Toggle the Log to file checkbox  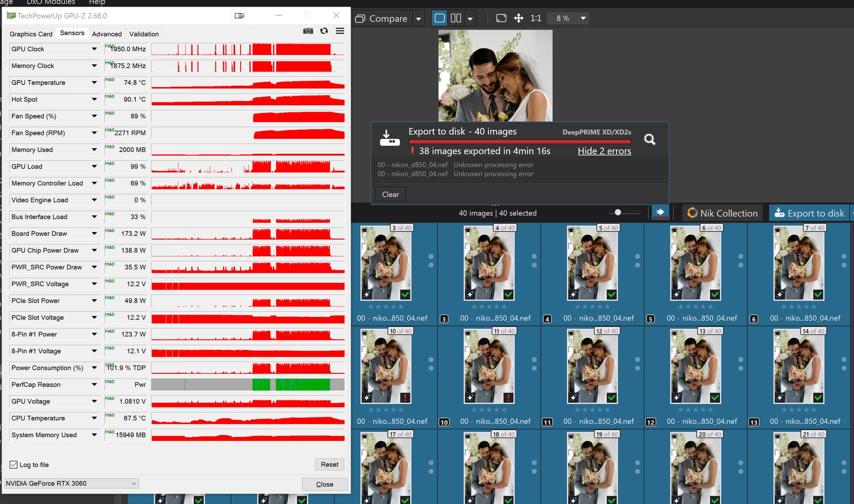coord(14,464)
